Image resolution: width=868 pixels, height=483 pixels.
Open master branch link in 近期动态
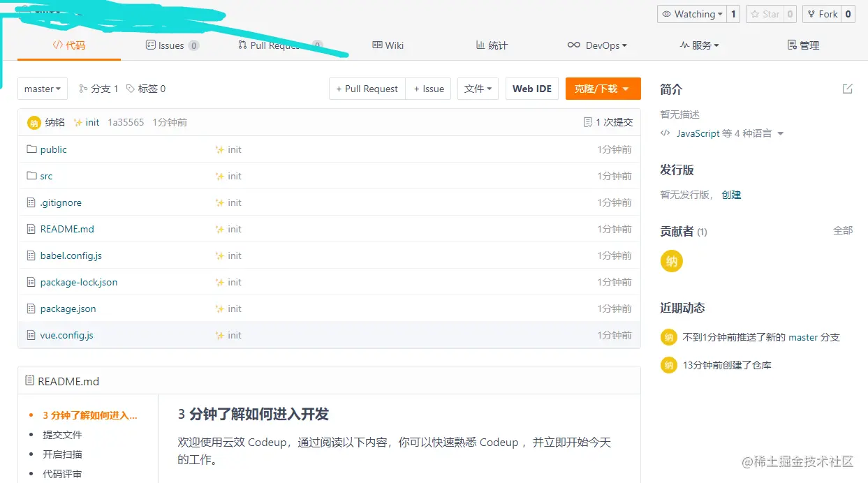coord(803,337)
